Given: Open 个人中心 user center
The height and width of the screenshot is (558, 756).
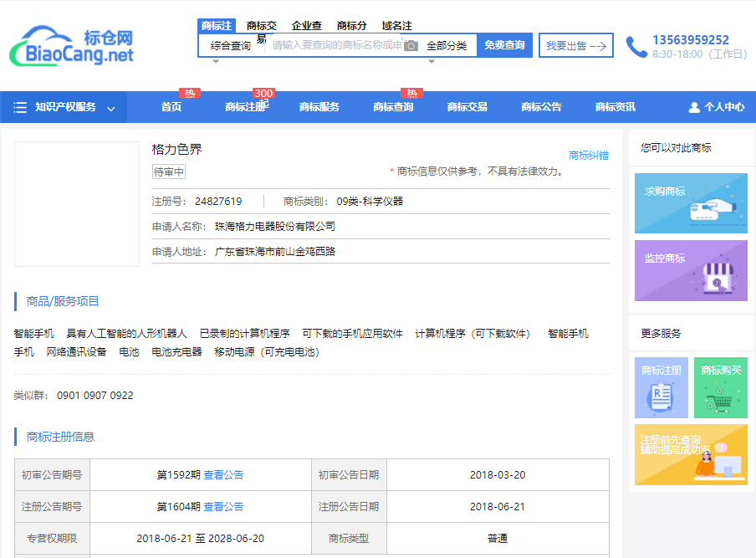Looking at the screenshot, I should pyautogui.click(x=717, y=107).
